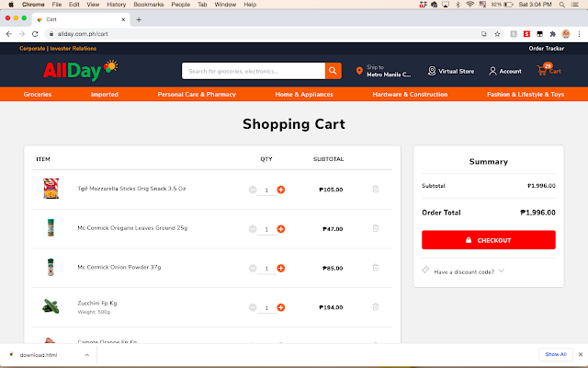Open Chrome three-dot menu
588x368 pixels.
pyautogui.click(x=579, y=34)
